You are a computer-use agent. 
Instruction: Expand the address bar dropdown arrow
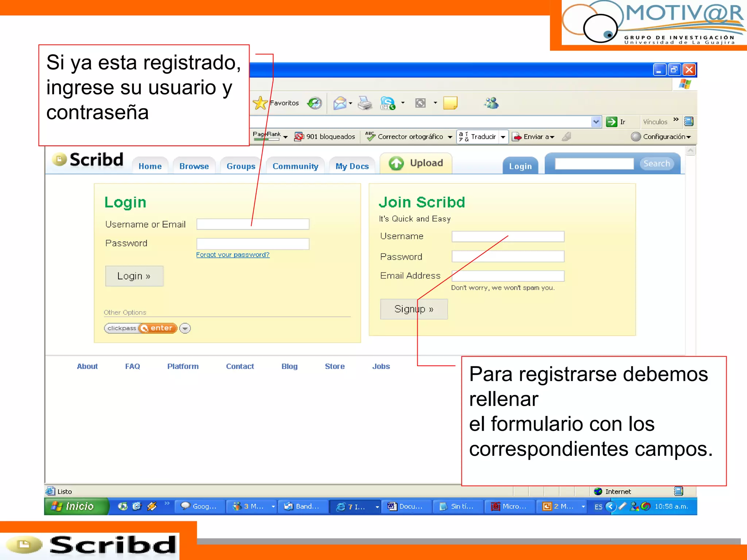596,122
